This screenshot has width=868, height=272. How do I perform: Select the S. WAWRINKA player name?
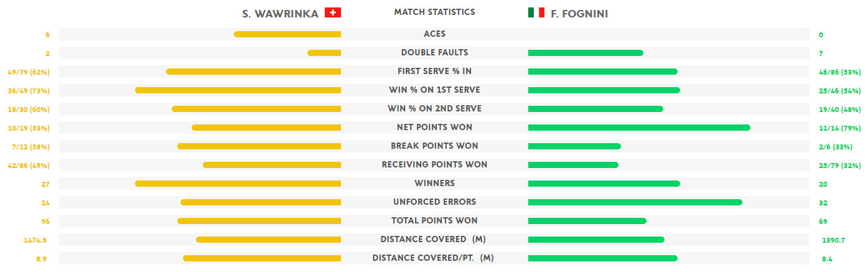coord(280,14)
